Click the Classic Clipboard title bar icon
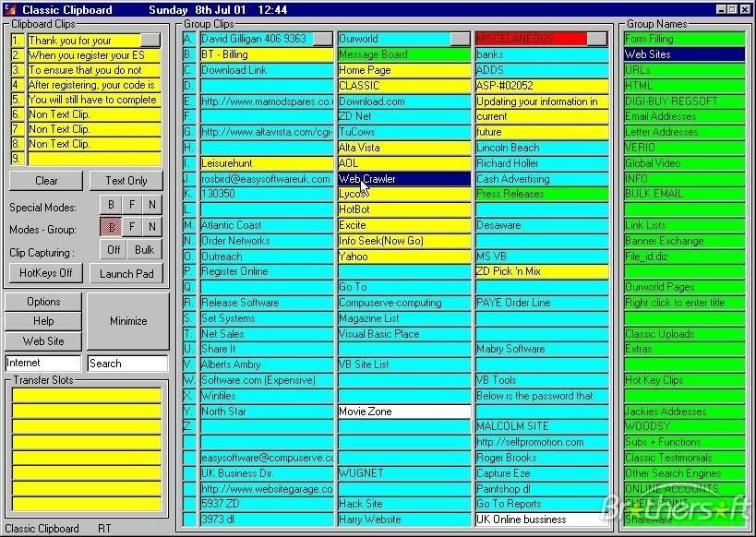Screen dimensions: 756x537 click(x=9, y=9)
